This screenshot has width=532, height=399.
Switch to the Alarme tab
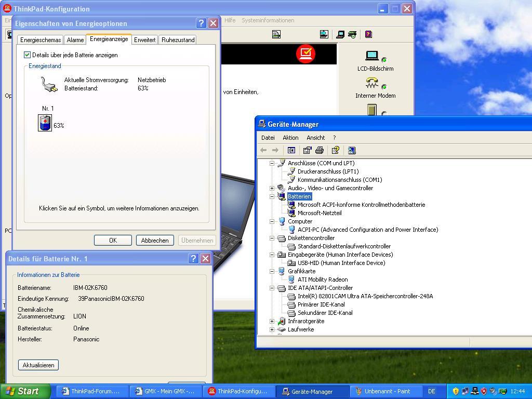(75, 40)
